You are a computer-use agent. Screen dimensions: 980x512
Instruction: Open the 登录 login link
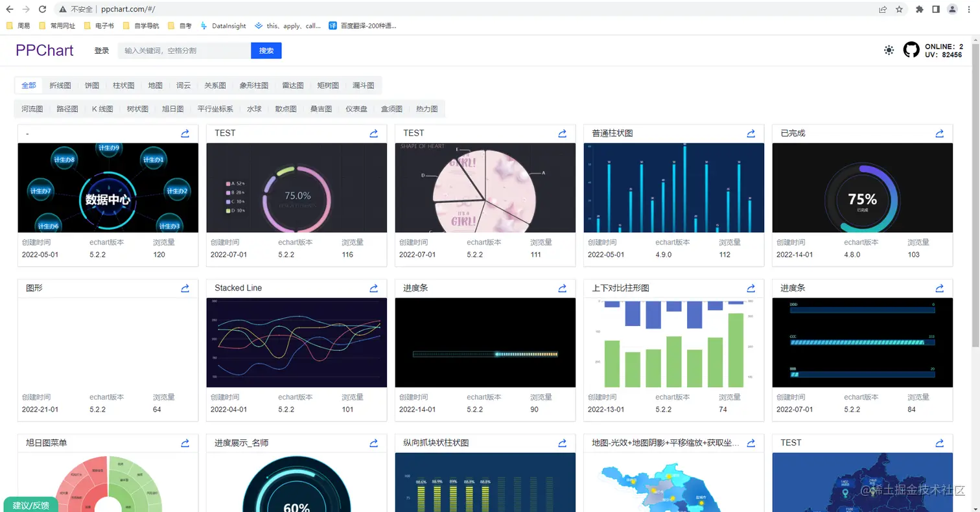(102, 51)
